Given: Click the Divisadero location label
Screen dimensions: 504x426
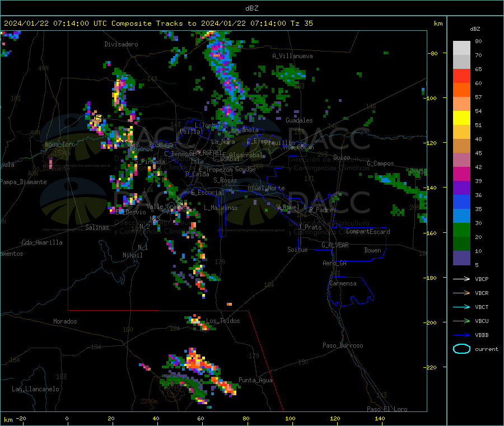Looking at the screenshot, I should point(121,44).
